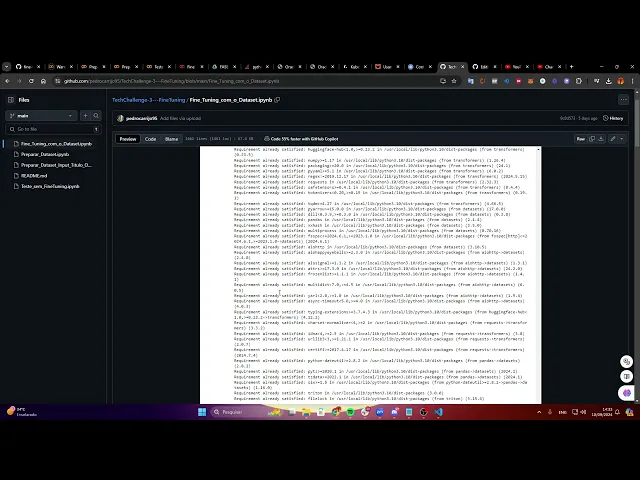Open the main branch dropdown
Screen dimensions: 640x480
point(41,116)
